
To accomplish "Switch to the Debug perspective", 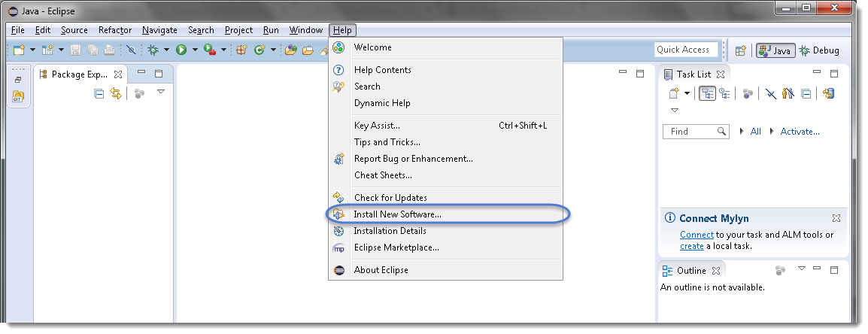I will pos(819,50).
